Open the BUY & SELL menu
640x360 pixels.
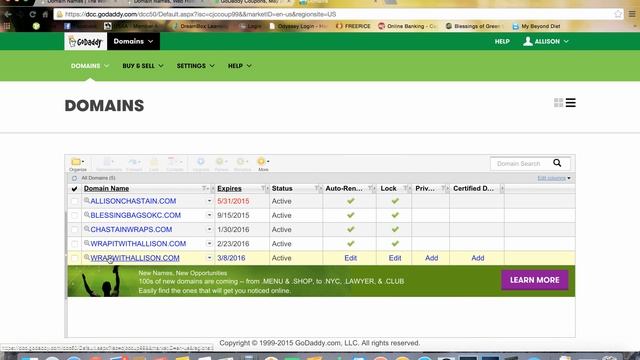tap(143, 66)
